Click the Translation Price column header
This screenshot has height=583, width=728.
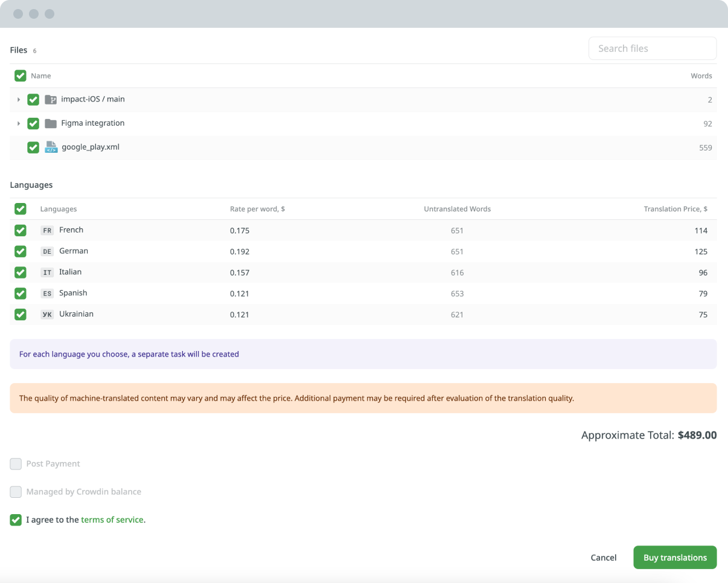click(x=675, y=209)
